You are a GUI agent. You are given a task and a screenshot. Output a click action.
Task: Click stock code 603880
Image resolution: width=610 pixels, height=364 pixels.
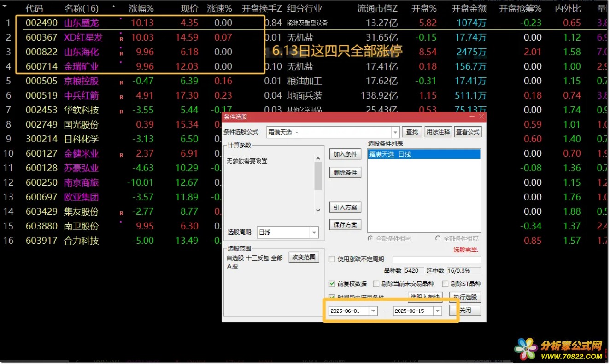[x=41, y=226]
